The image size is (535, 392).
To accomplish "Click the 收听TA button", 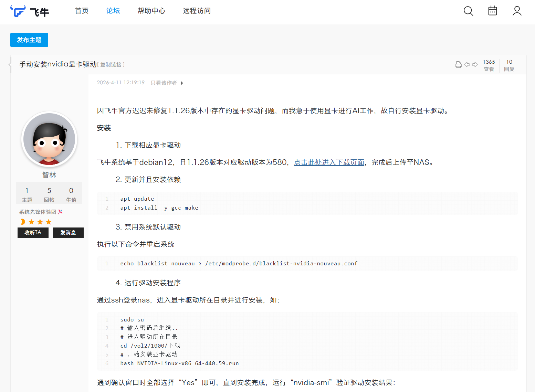I will (33, 233).
